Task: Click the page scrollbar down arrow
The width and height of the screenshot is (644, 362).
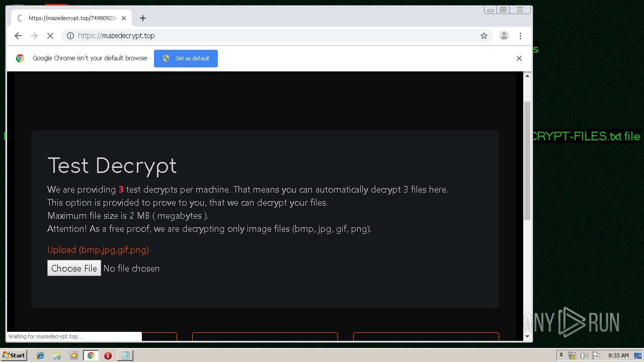Action: pyautogui.click(x=527, y=336)
